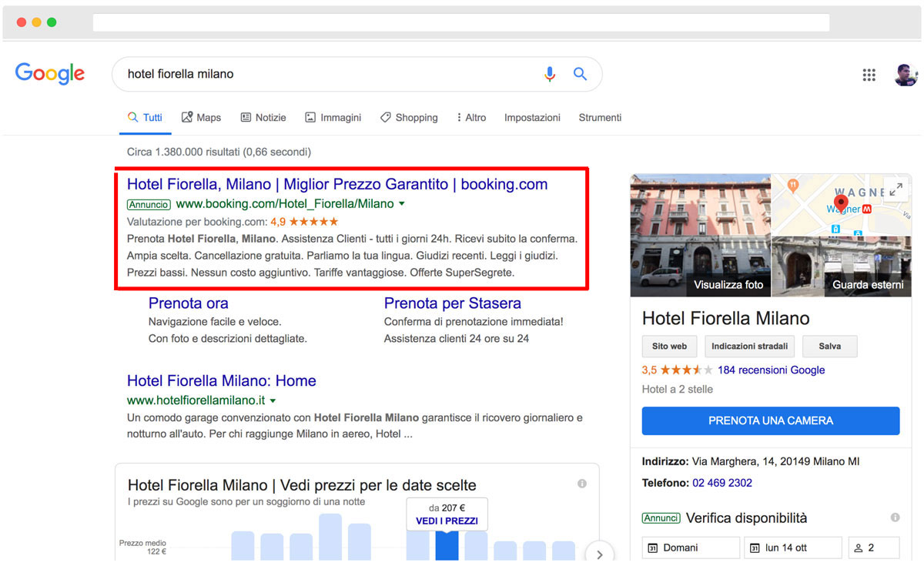Expand dropdown arrow next to booking.com URL

(x=402, y=205)
